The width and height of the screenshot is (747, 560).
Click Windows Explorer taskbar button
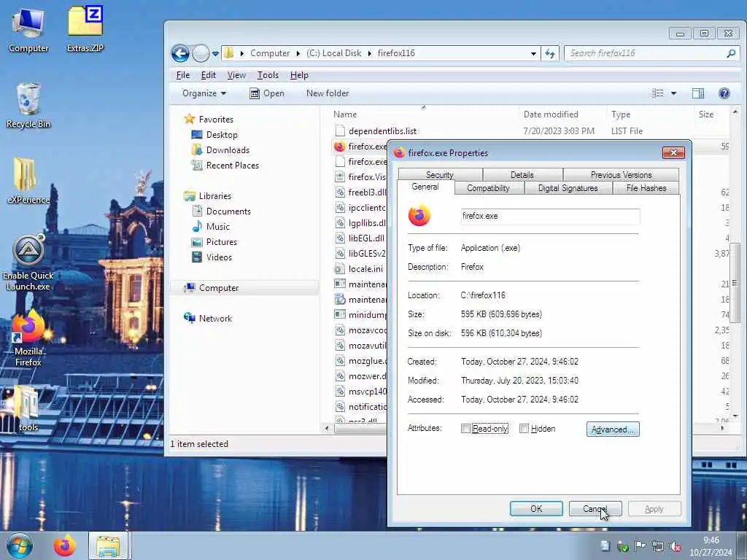[x=108, y=545]
